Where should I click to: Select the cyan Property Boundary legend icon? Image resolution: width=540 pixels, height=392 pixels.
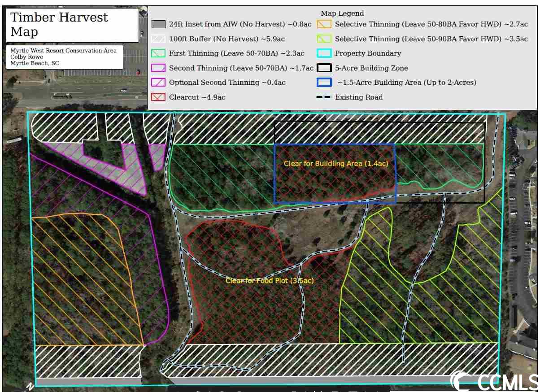click(x=324, y=53)
